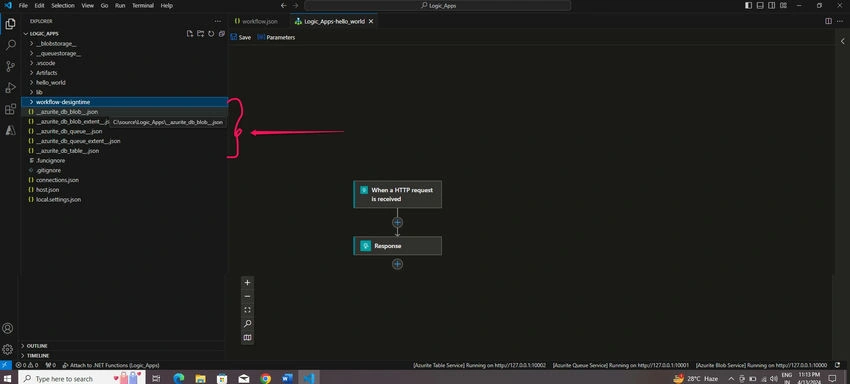Open the Search view in activity bar
850x384 pixels.
(10, 45)
